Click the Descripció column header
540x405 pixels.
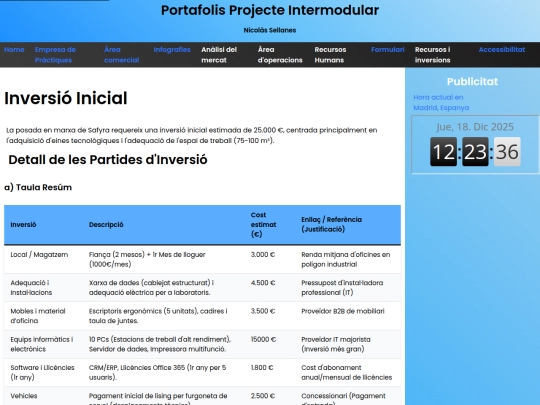point(164,225)
